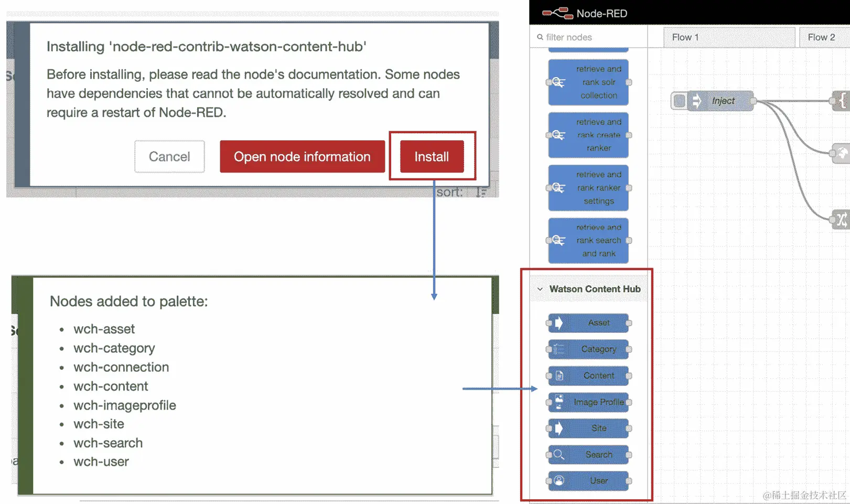Select the retrieve and rank ranker settings node

pos(588,188)
